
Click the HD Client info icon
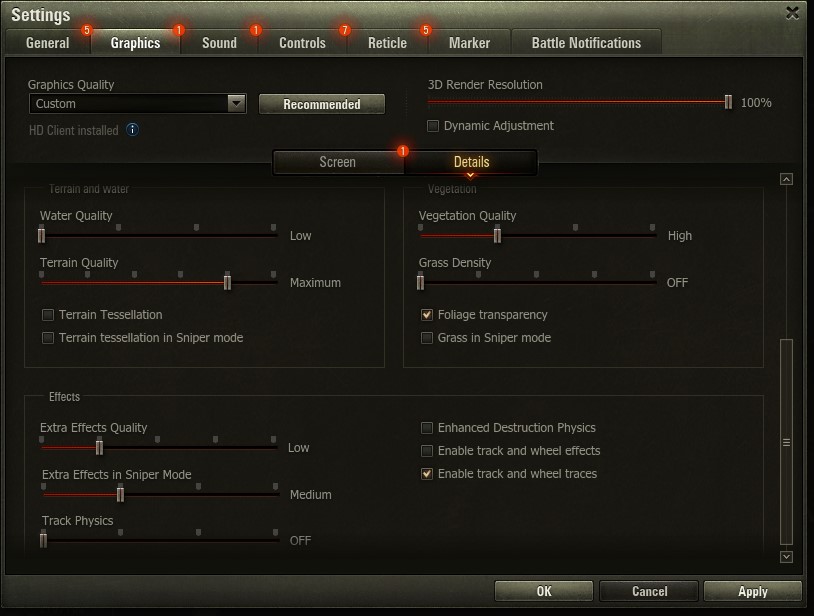point(132,130)
